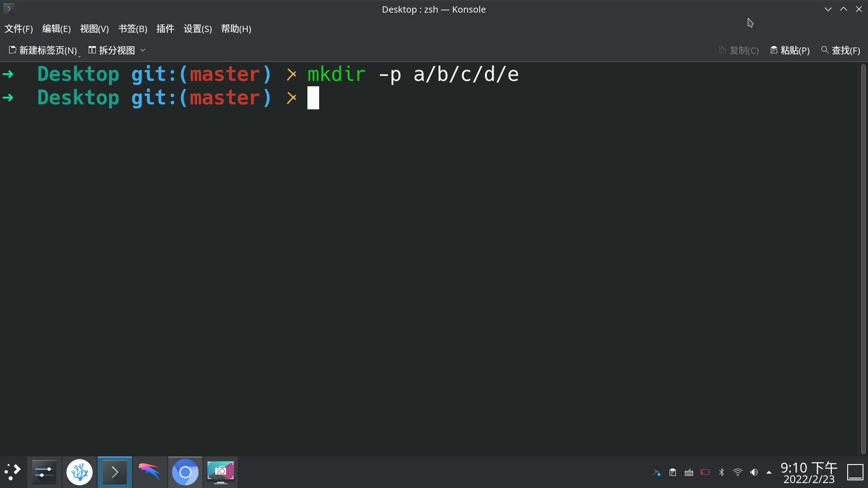Open the colorful feather app in taskbar
This screenshot has width=868, height=488.
[150, 472]
